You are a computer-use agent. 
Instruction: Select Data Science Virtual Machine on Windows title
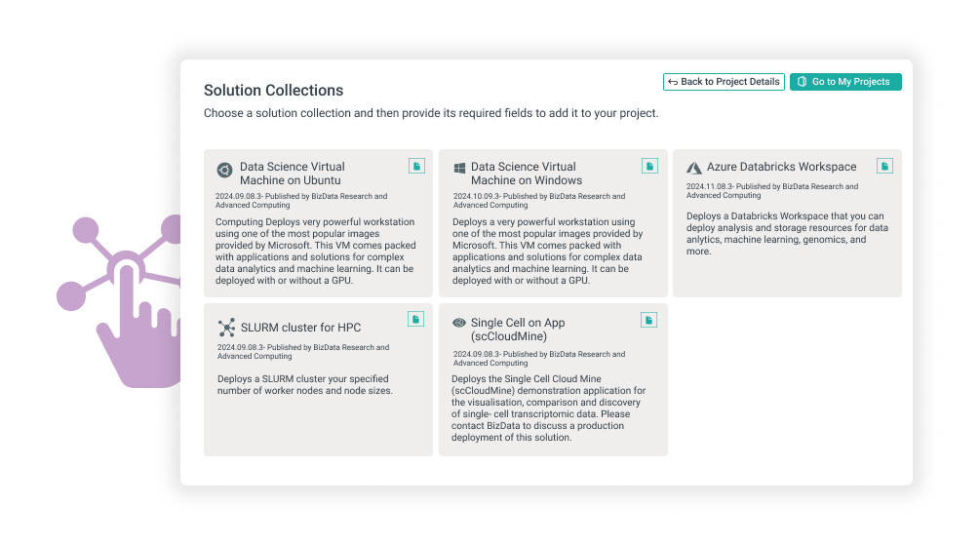[x=527, y=174]
